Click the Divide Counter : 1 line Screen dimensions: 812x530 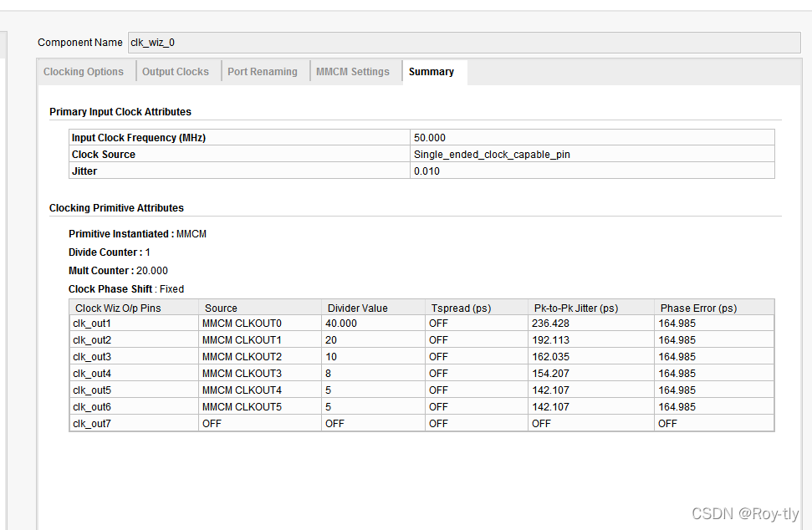point(110,252)
